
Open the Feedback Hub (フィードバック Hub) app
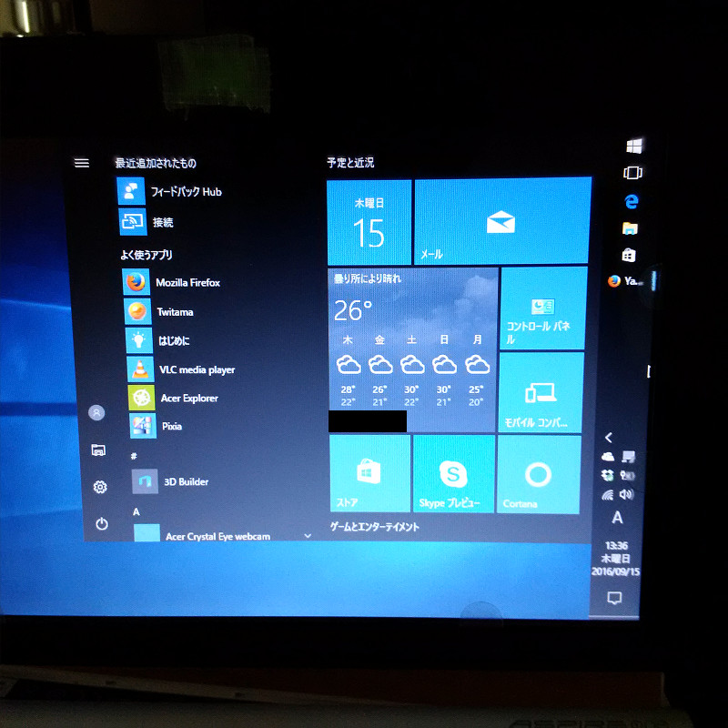pyautogui.click(x=169, y=191)
